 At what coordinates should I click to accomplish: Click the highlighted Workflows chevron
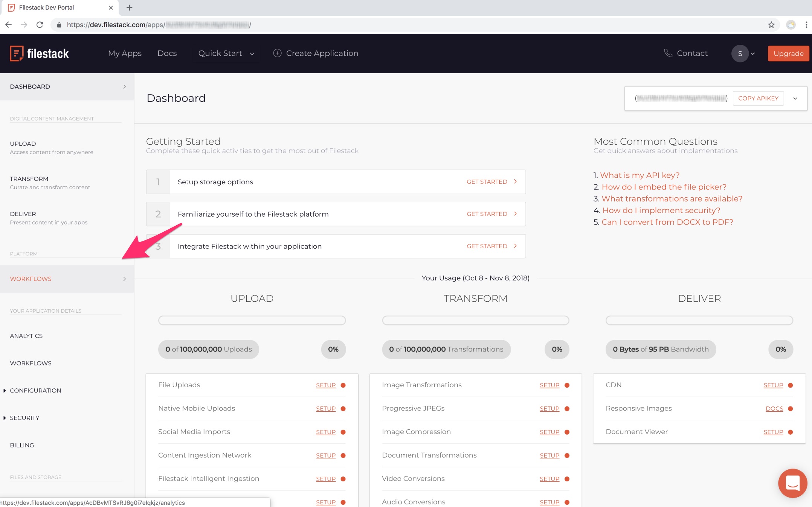(125, 279)
